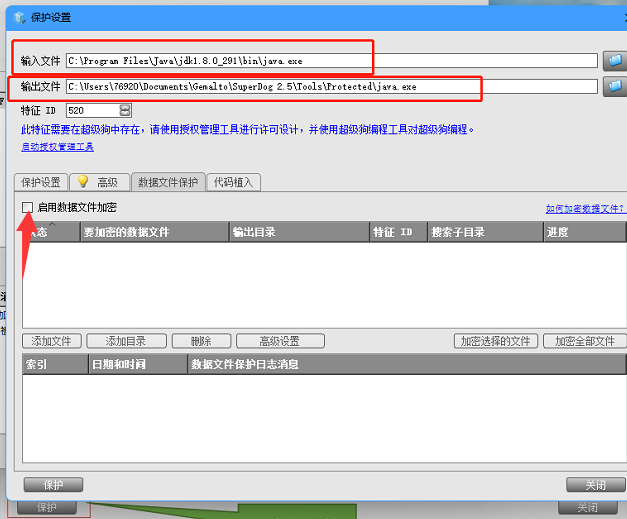Click 关闭 button in background window
The width and height of the screenshot is (627, 519).
[588, 507]
